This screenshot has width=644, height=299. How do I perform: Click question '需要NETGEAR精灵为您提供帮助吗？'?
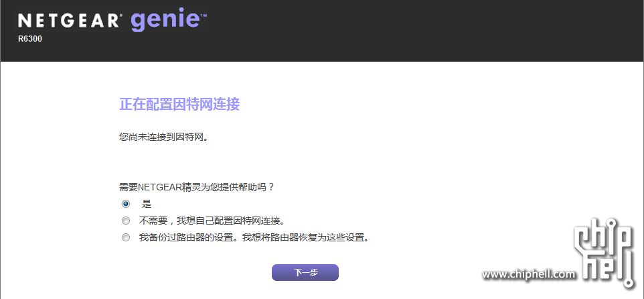pyautogui.click(x=197, y=187)
